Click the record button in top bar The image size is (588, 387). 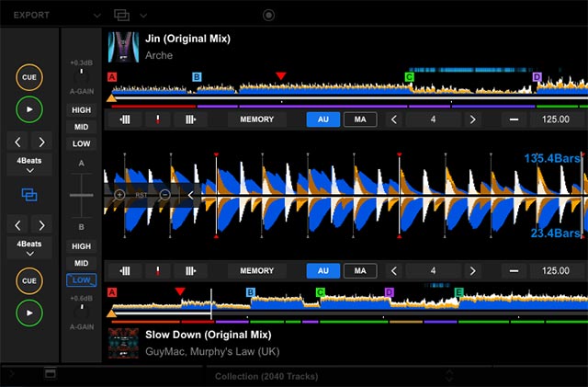tap(268, 15)
